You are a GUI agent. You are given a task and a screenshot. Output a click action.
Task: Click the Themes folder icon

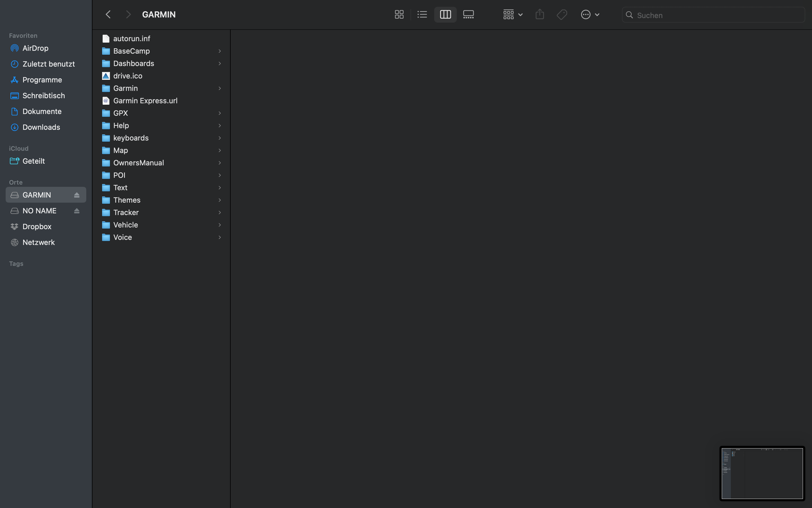(x=106, y=200)
